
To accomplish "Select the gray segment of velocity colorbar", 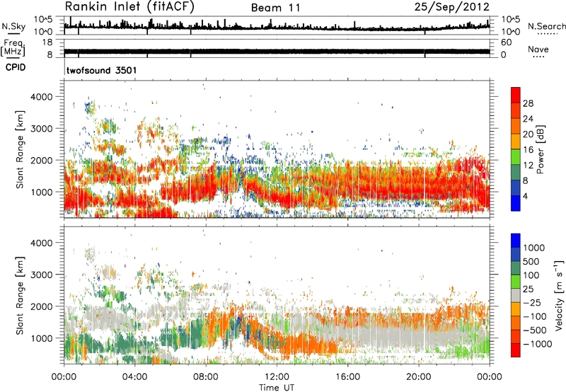I will (516, 295).
